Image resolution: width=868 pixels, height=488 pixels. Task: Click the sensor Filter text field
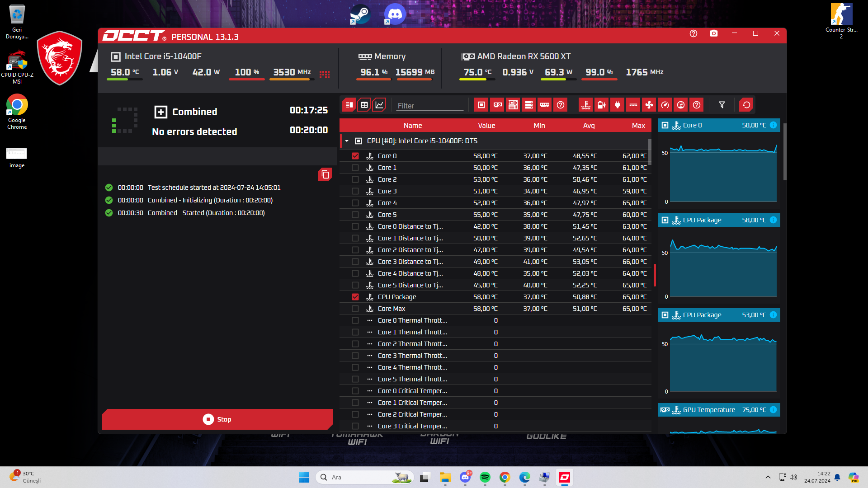click(x=429, y=106)
